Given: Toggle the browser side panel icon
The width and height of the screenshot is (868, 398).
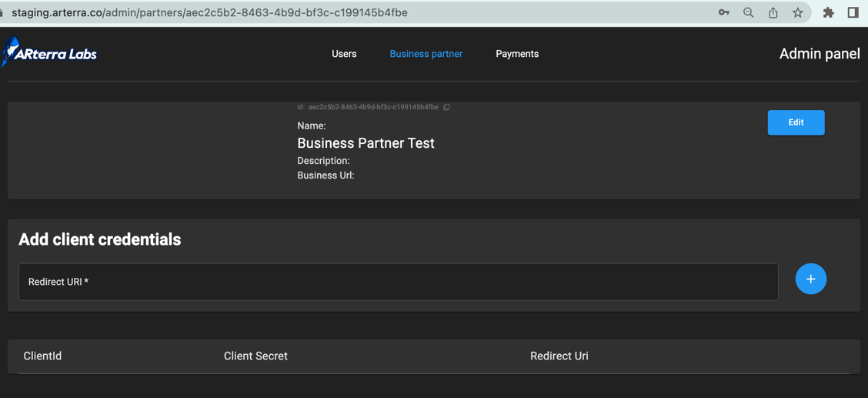Looking at the screenshot, I should coord(853,13).
